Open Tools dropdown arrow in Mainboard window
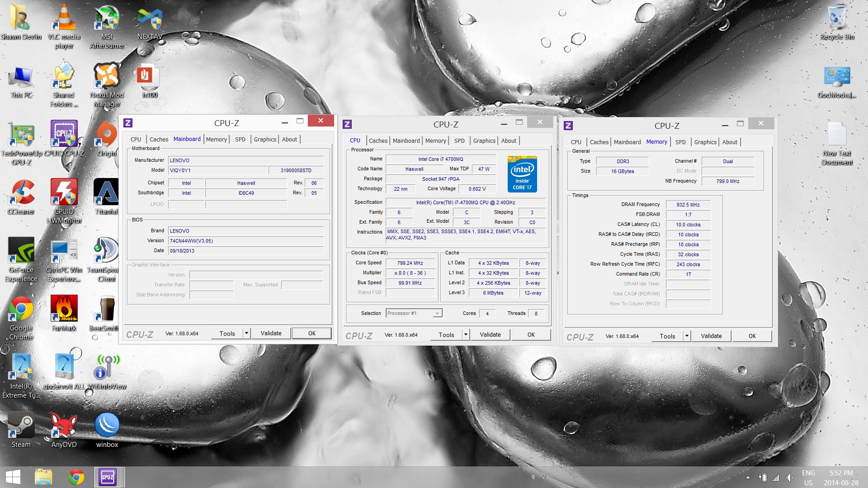 (x=246, y=333)
